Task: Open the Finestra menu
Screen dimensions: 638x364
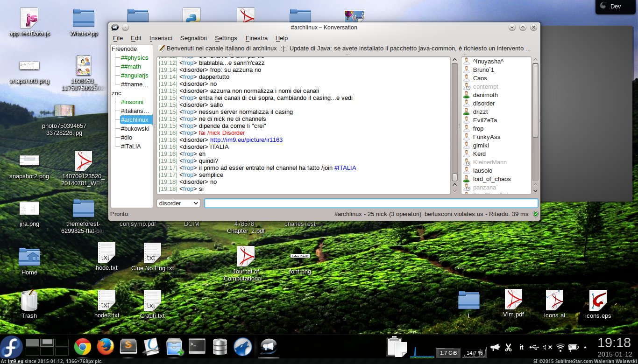Action: tap(256, 38)
